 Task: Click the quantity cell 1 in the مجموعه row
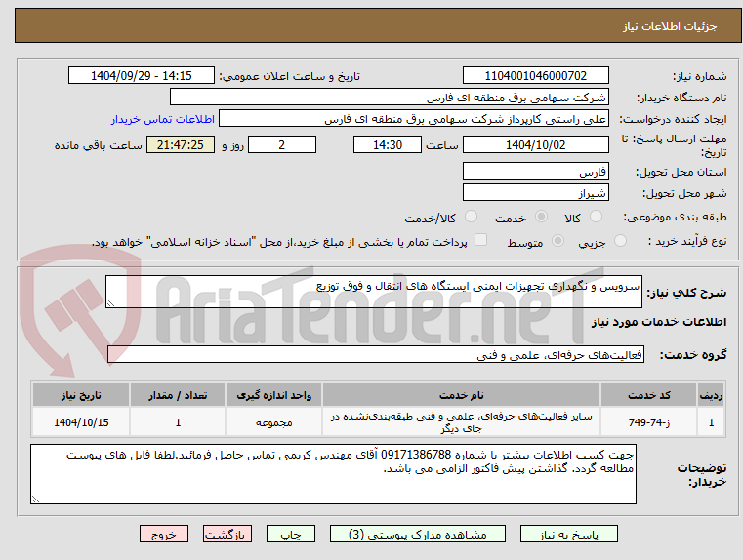point(178,421)
